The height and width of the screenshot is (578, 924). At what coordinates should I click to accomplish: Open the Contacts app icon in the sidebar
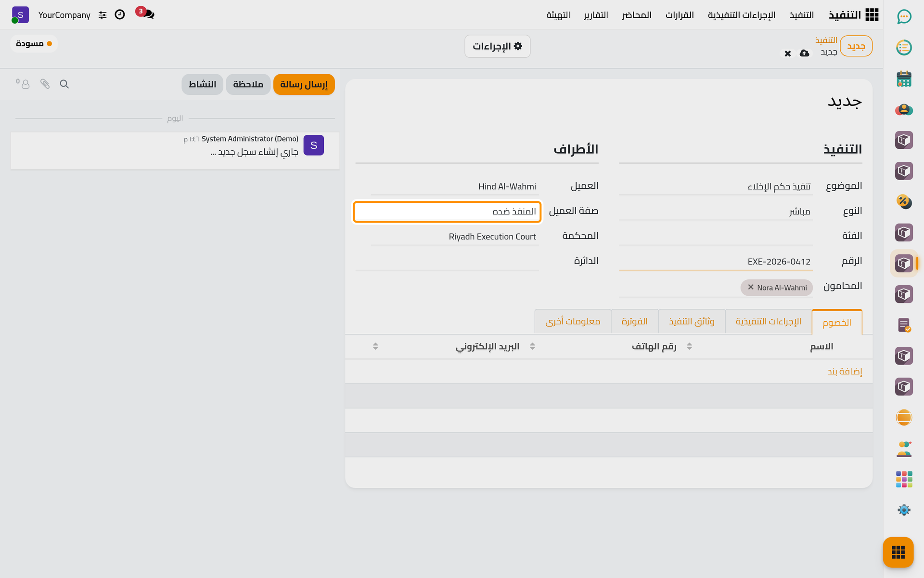coord(904,109)
